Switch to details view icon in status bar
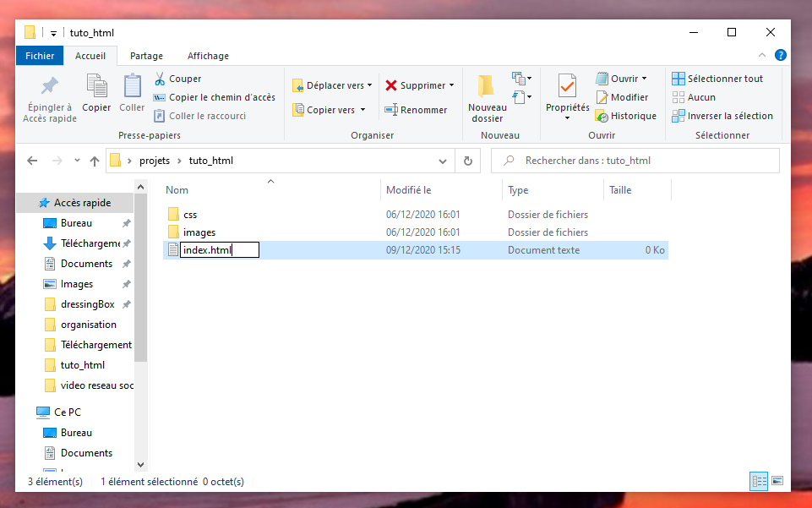The height and width of the screenshot is (508, 812). (759, 482)
